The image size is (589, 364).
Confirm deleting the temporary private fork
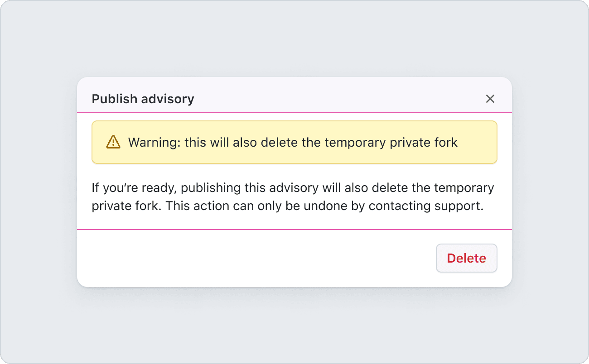467,258
